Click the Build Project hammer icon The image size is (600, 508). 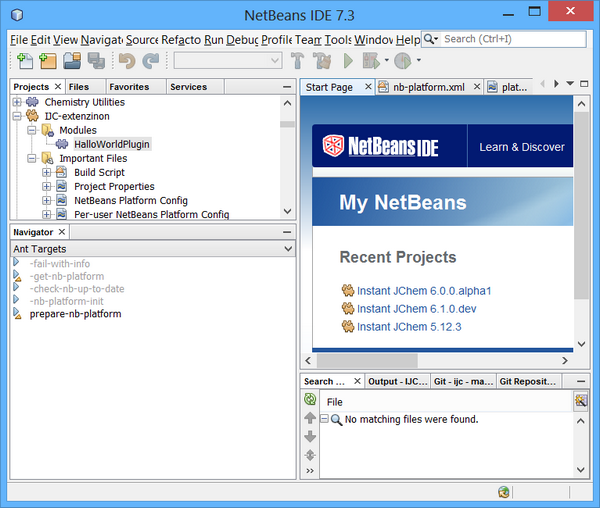(x=298, y=61)
